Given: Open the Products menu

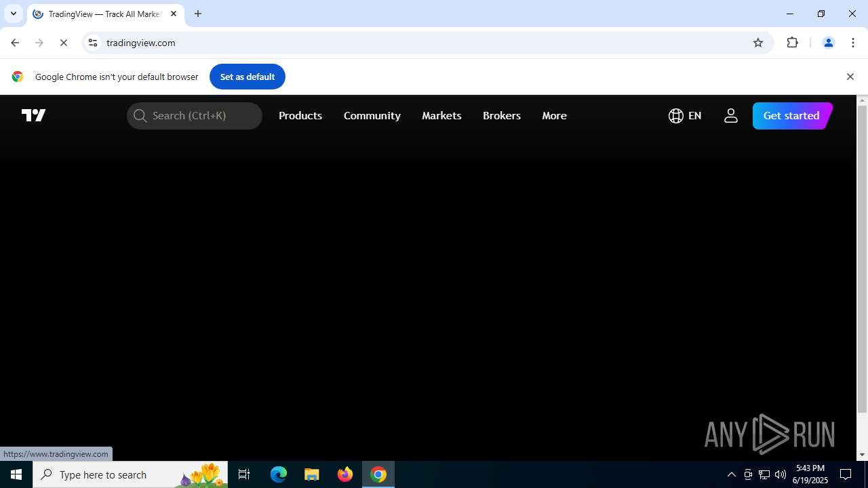Looking at the screenshot, I should click(x=300, y=115).
